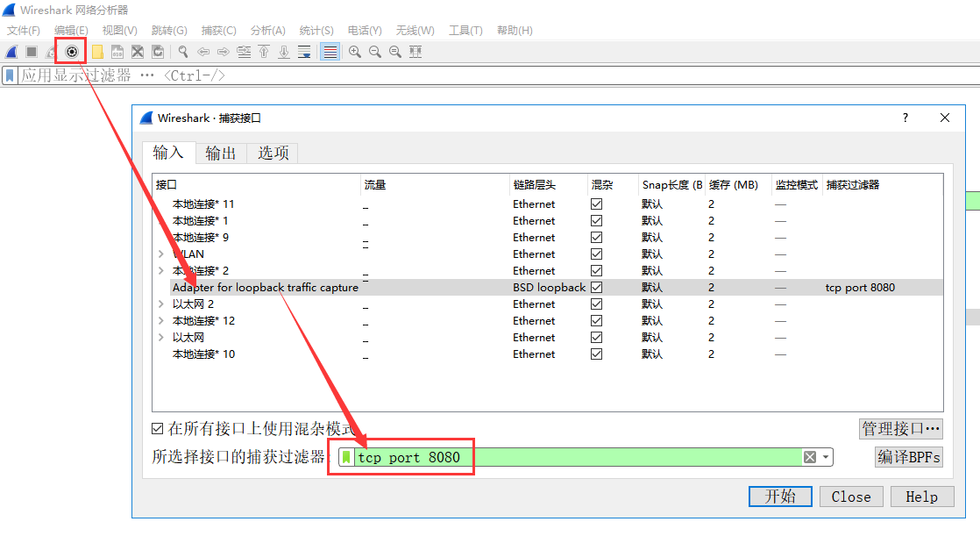Clear the capture filter with the X icon
The image size is (980, 536).
(x=809, y=457)
